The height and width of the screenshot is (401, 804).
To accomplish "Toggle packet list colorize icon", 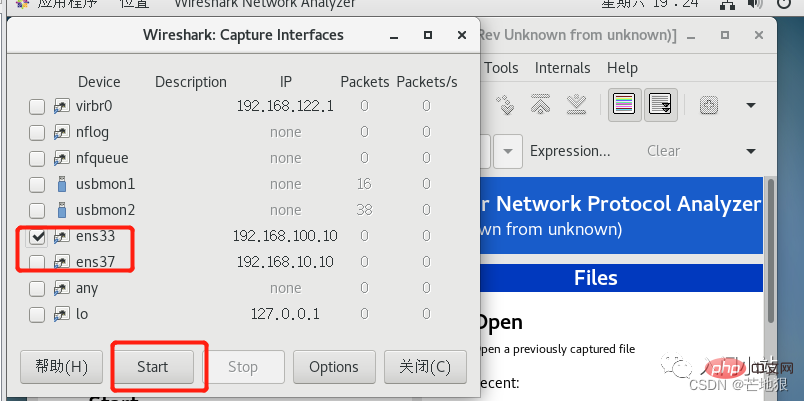I will tap(624, 105).
